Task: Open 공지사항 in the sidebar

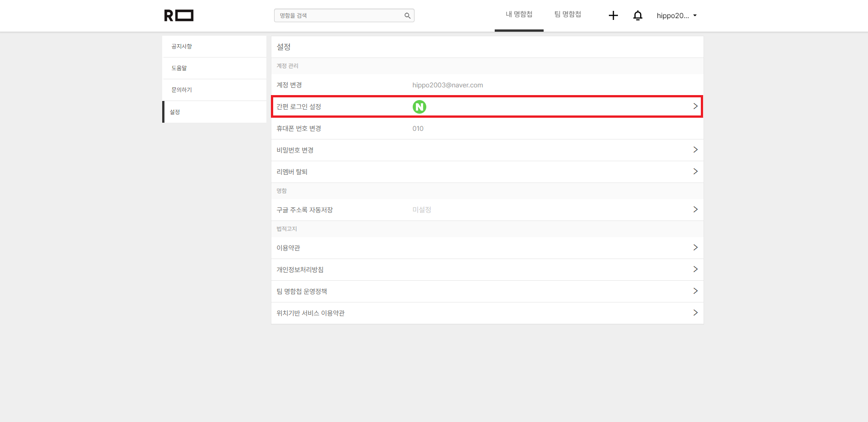Action: (x=214, y=47)
